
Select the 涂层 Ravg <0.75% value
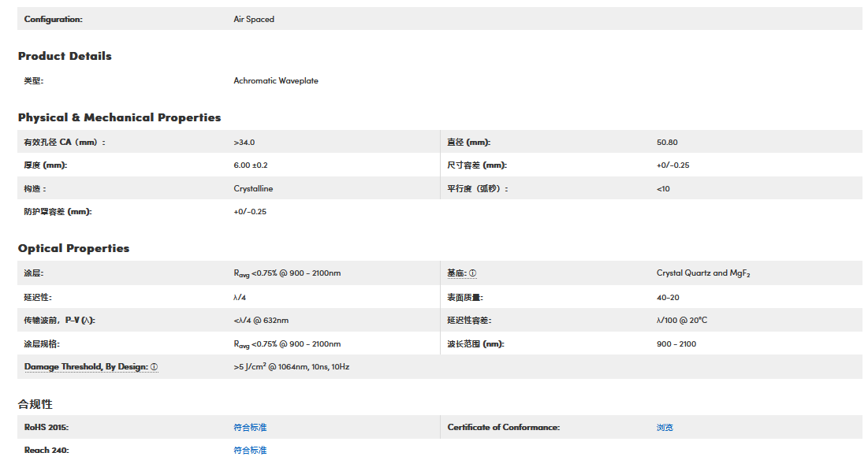pos(287,273)
